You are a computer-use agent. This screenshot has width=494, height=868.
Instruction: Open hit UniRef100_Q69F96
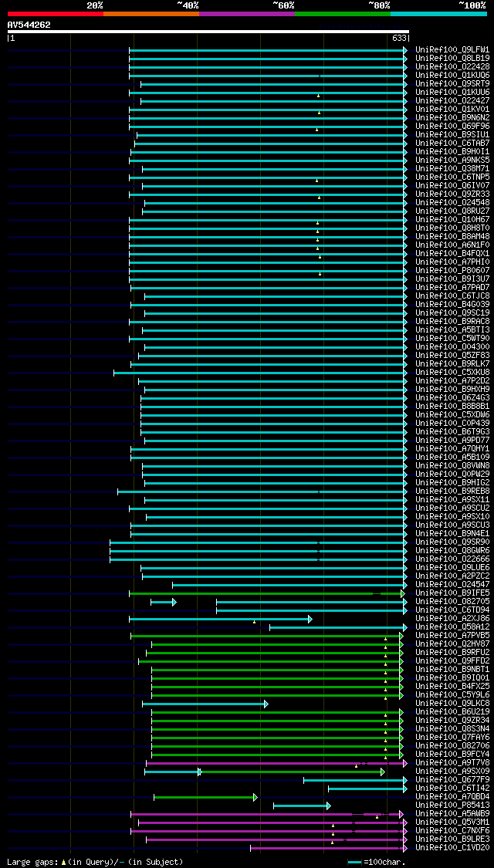452,127
